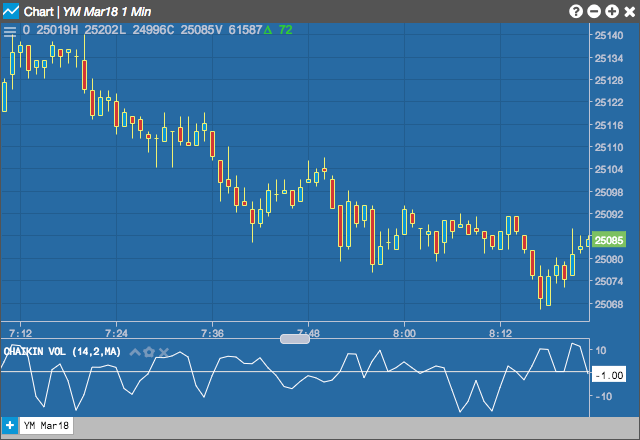Click the green 72 change value
The height and width of the screenshot is (440, 640).
click(286, 30)
